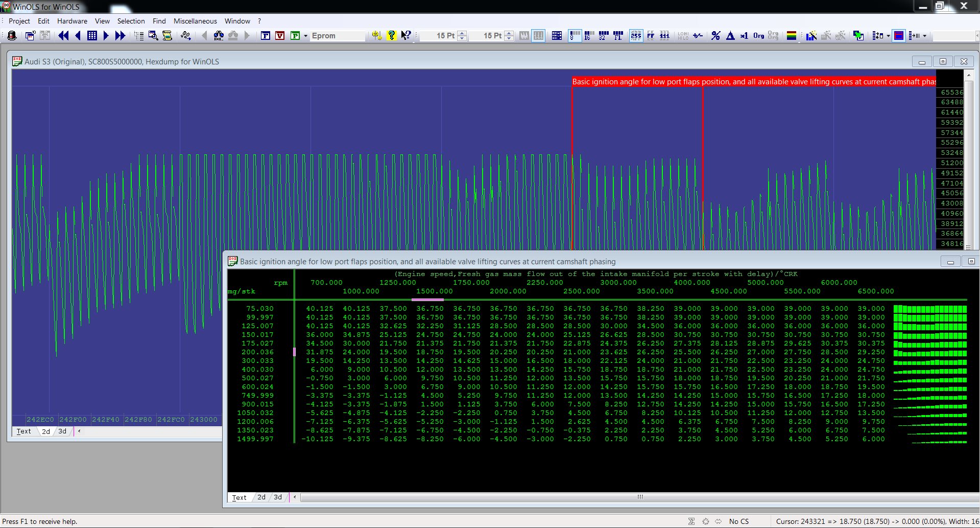Screen dimensions: 980x528
Task: Toggle 32-bit data width mode
Action: [x=603, y=35]
